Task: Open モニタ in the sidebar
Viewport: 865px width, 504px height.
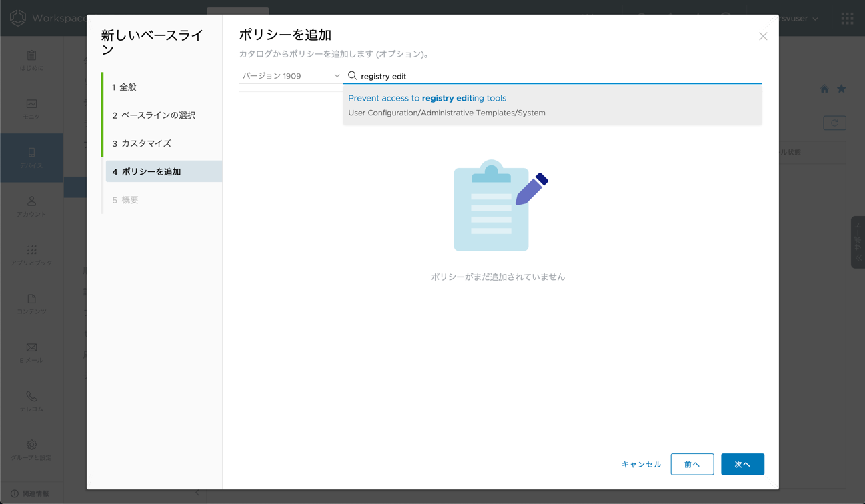Action: [31, 109]
